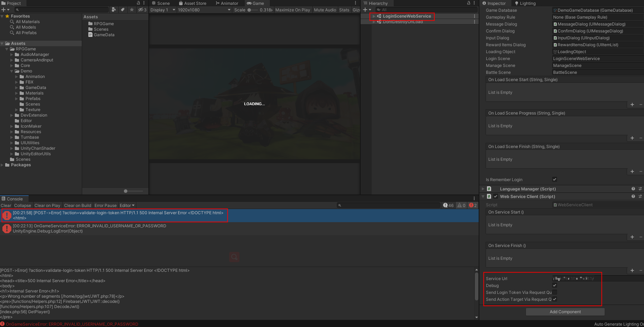Click the Console search input field
This screenshot has height=327, width=644.
pos(388,205)
